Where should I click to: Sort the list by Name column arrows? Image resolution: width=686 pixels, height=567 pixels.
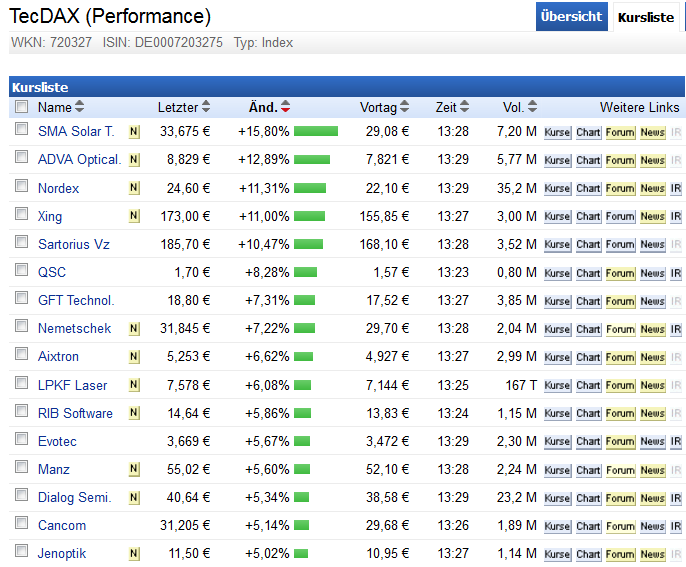[x=79, y=106]
